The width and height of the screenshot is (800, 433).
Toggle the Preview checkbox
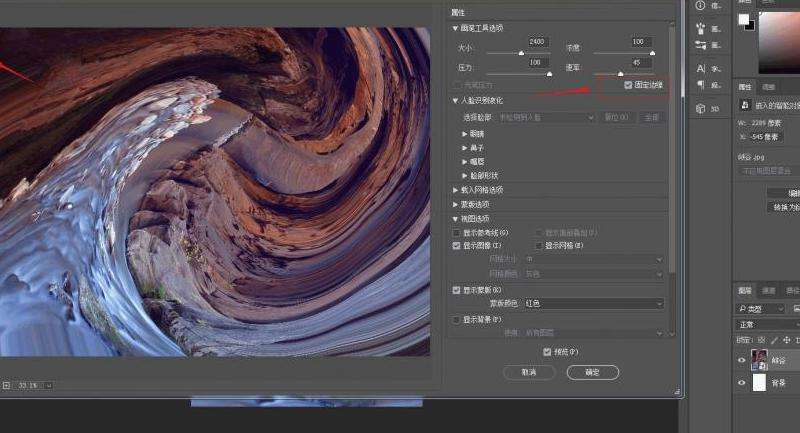(547, 352)
